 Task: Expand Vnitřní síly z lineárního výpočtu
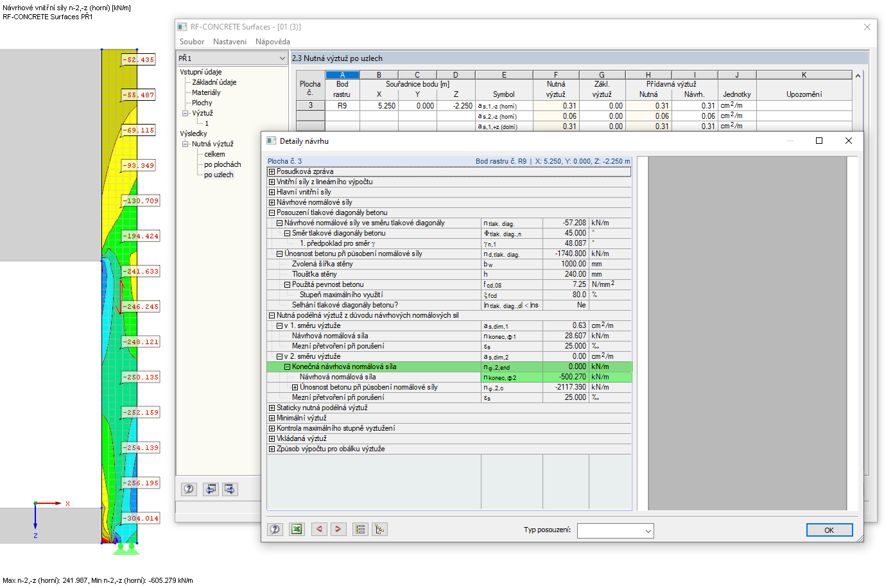point(272,182)
